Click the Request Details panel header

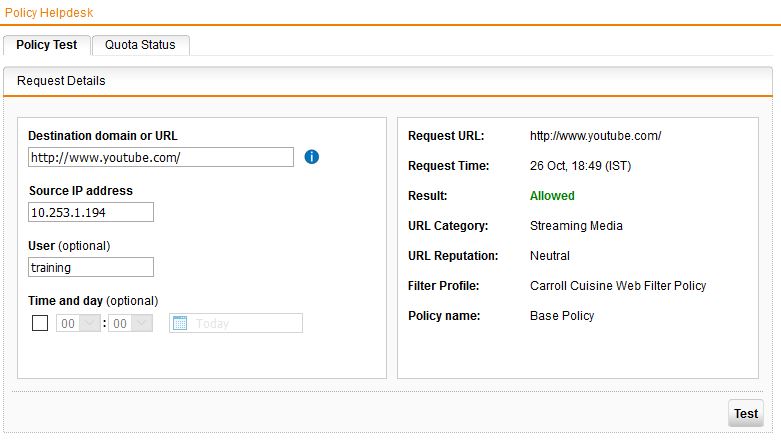[x=61, y=81]
